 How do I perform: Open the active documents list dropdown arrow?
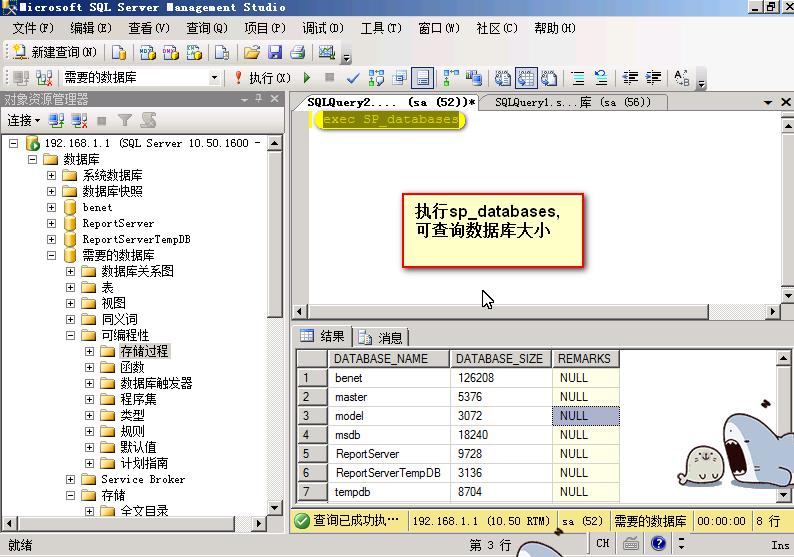click(768, 102)
